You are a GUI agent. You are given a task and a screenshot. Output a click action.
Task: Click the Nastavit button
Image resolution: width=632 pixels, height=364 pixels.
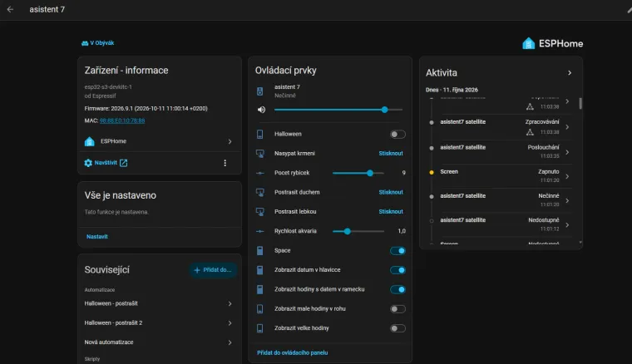pos(97,236)
